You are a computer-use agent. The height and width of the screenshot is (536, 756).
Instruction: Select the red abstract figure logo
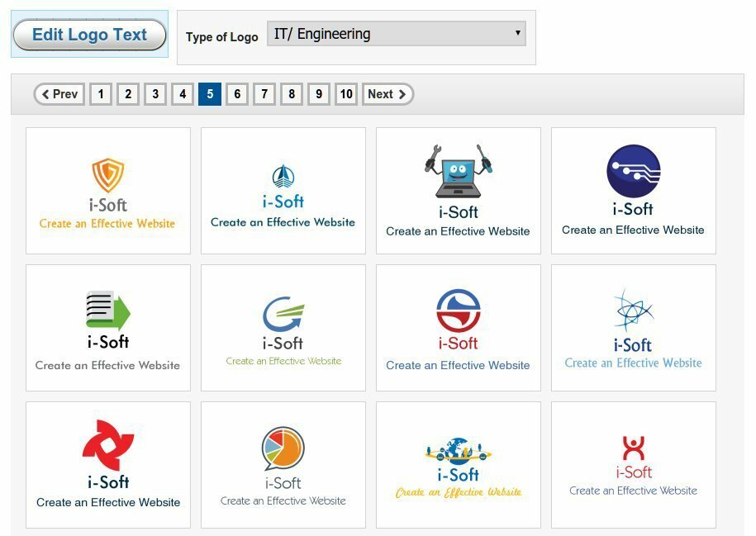[x=633, y=446]
